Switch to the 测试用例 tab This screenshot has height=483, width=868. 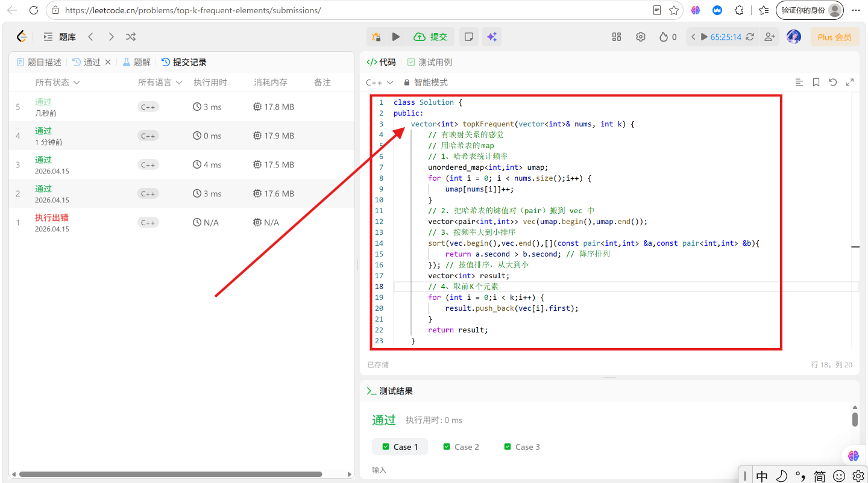pyautogui.click(x=429, y=62)
